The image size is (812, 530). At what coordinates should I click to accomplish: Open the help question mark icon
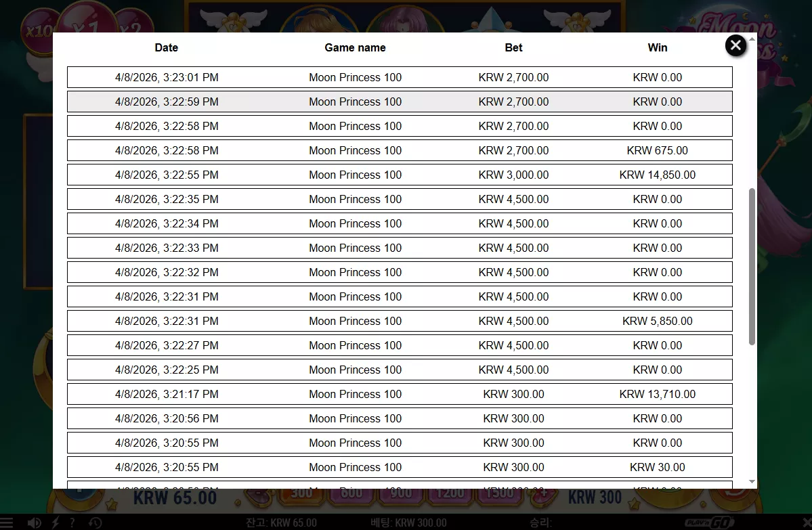point(72,523)
